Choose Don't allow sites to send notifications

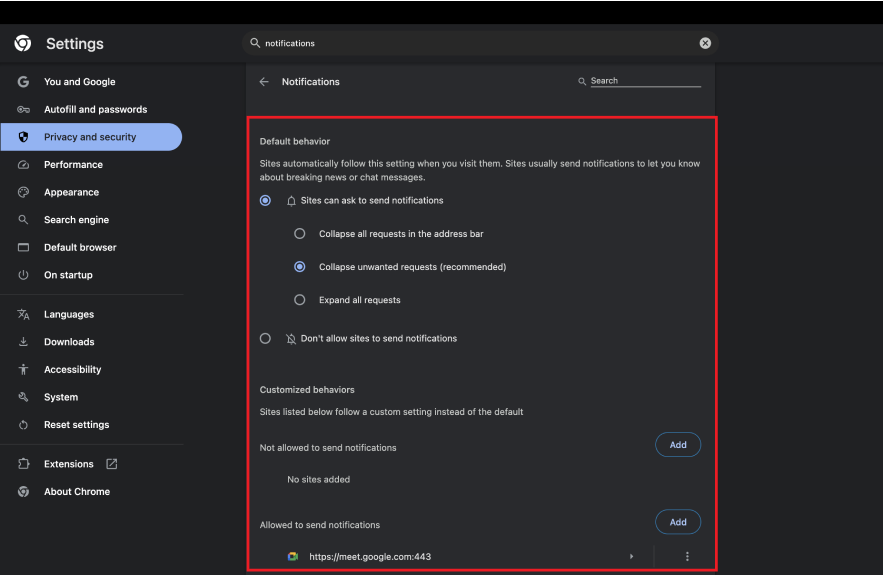click(x=265, y=338)
